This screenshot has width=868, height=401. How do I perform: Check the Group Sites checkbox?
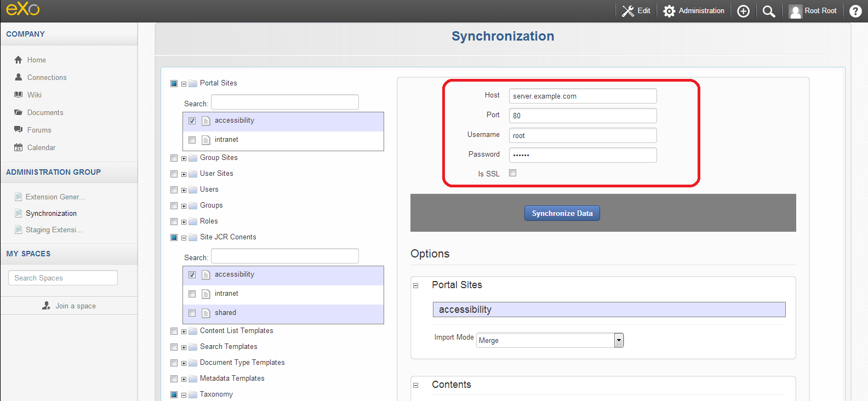click(174, 158)
